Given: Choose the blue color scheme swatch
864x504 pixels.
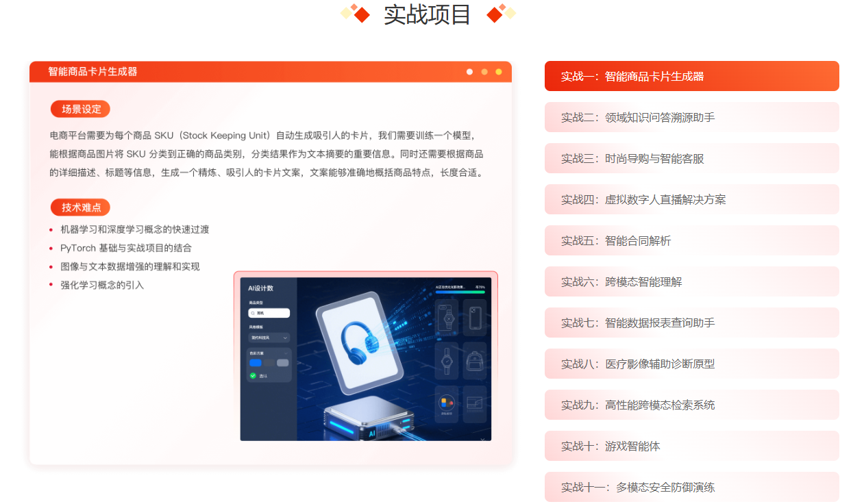Looking at the screenshot, I should click(256, 363).
